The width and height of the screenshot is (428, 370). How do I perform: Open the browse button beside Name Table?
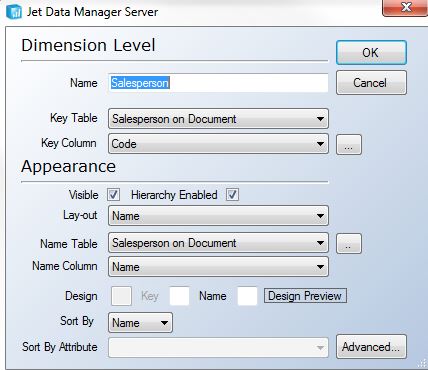(x=349, y=244)
